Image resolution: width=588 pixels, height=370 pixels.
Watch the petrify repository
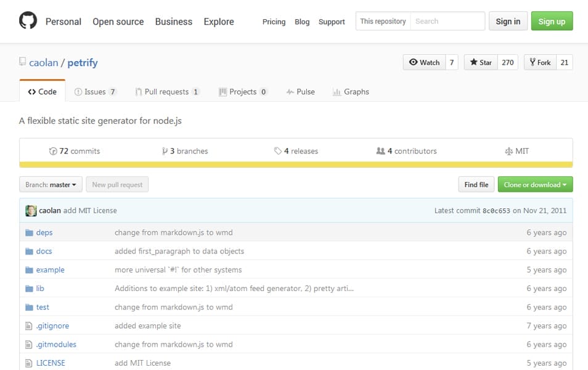click(424, 62)
